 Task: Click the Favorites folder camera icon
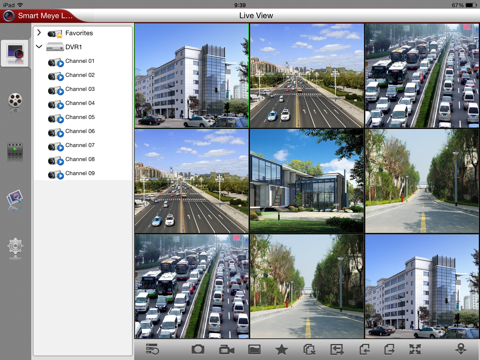click(x=55, y=33)
